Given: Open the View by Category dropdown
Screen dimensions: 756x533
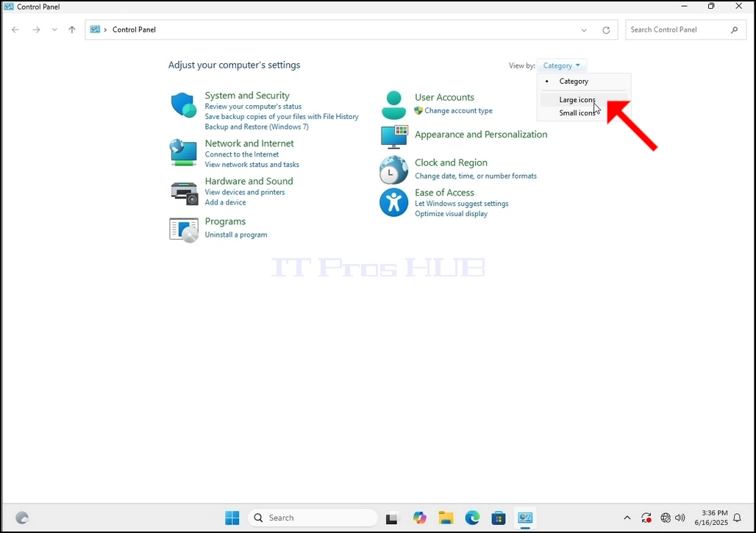Looking at the screenshot, I should coord(561,65).
